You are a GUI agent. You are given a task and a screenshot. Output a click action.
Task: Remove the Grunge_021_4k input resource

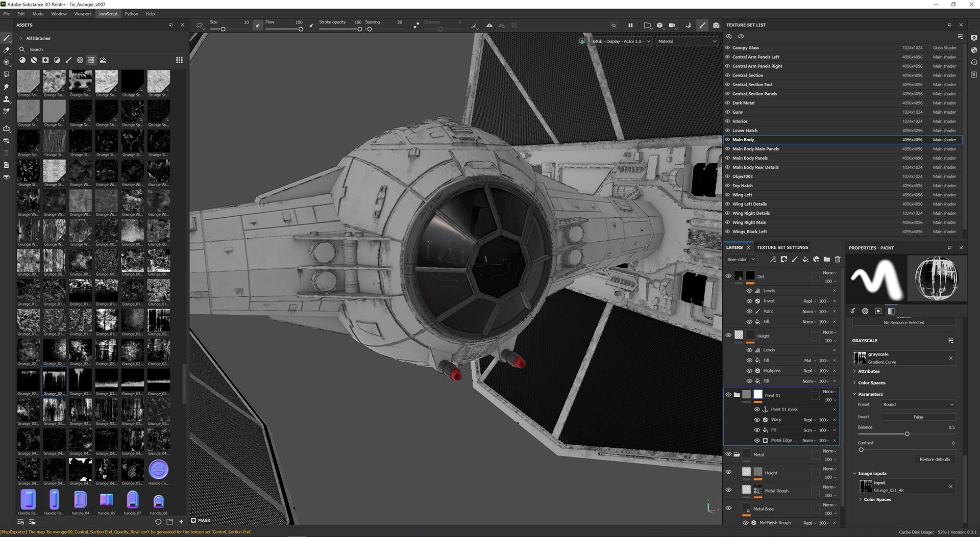point(950,487)
